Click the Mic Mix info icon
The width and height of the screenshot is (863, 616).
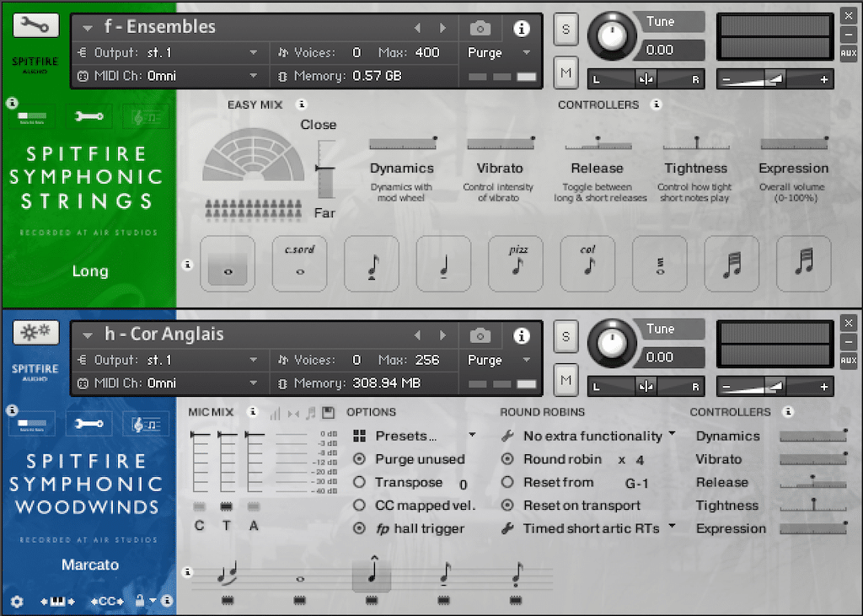[252, 411]
